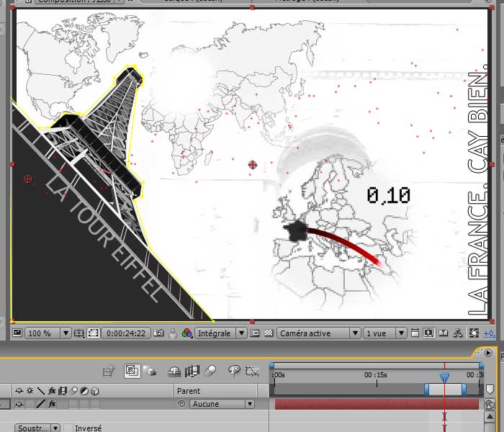Enable the layer's adjustment layer switch box

84,404
